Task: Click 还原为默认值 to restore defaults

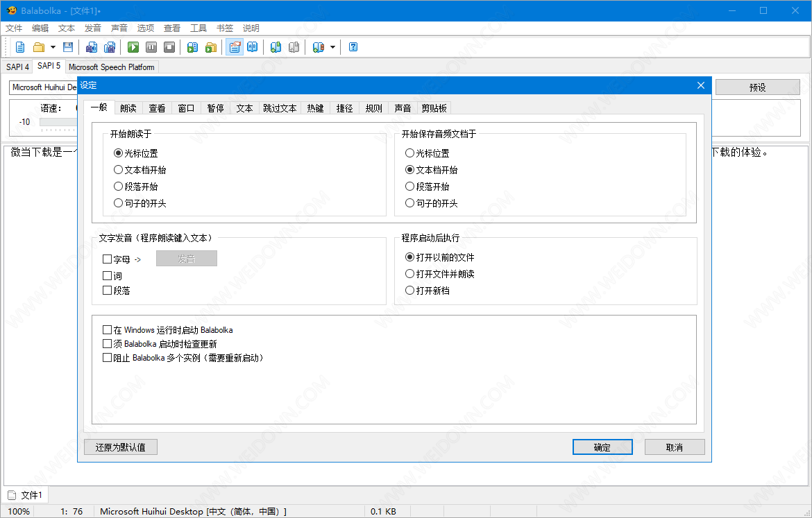Action: pyautogui.click(x=121, y=447)
